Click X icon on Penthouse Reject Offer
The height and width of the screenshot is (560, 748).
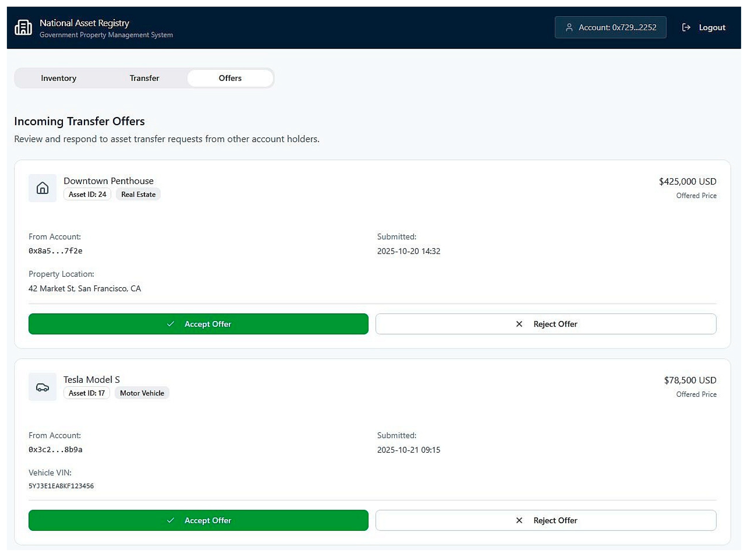pyautogui.click(x=519, y=324)
